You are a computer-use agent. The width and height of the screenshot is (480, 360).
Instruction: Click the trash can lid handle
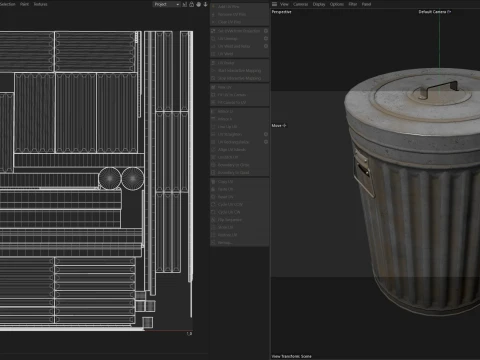[438, 89]
